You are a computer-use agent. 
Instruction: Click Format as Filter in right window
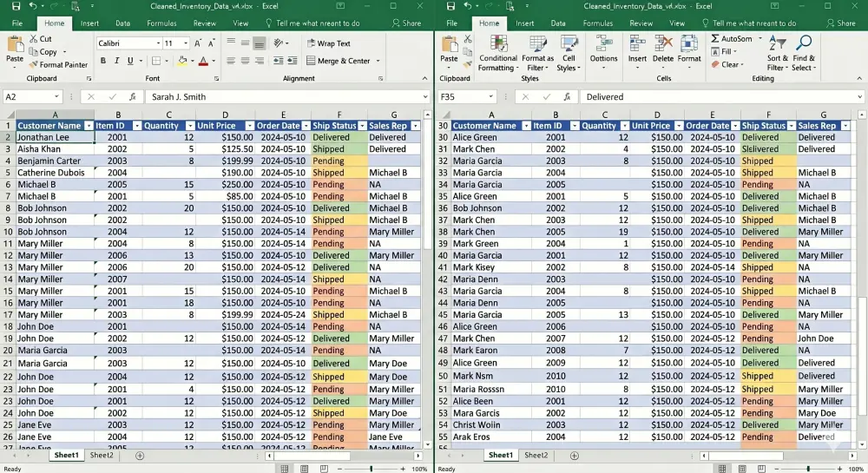tap(537, 53)
